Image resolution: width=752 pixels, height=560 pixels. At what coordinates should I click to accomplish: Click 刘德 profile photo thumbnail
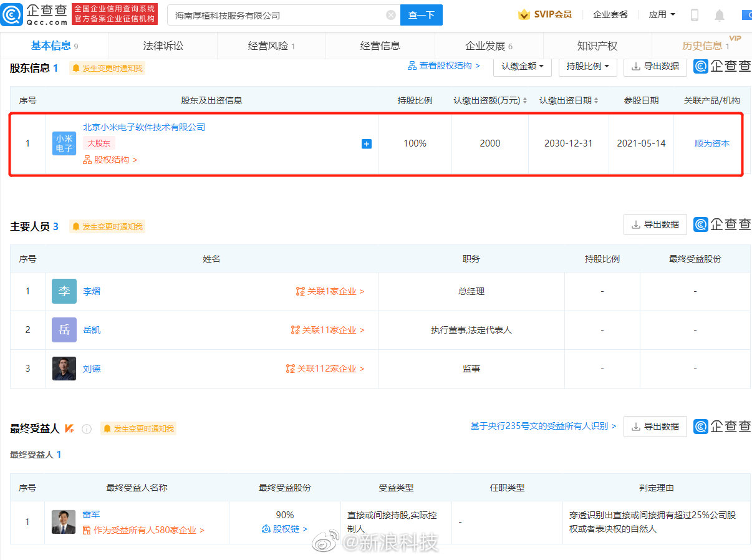click(x=64, y=369)
